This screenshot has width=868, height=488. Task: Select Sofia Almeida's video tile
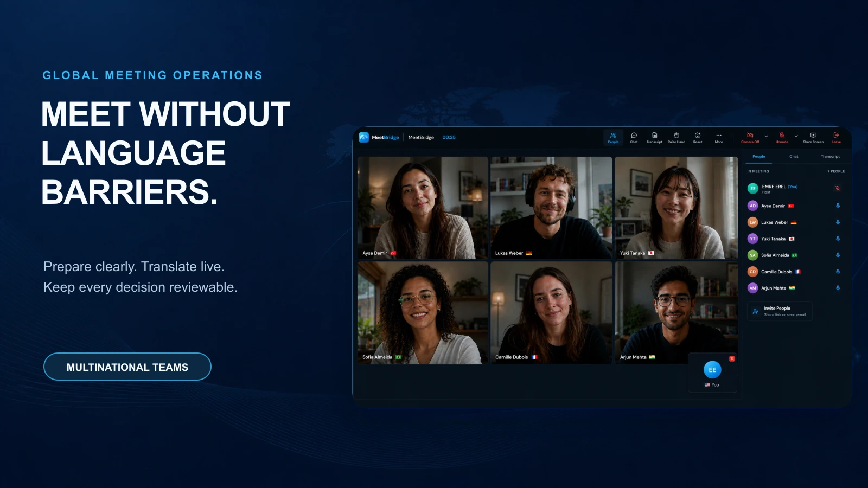click(423, 313)
